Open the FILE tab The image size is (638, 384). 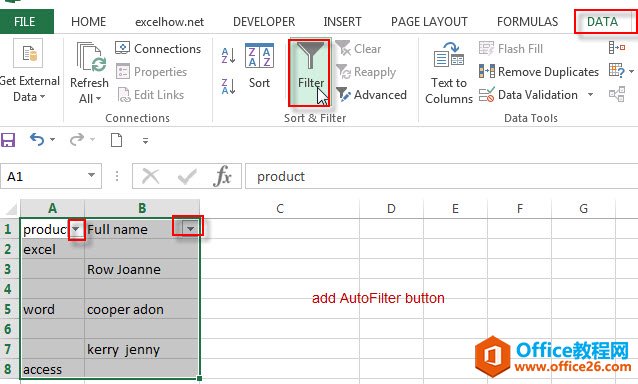[26, 22]
